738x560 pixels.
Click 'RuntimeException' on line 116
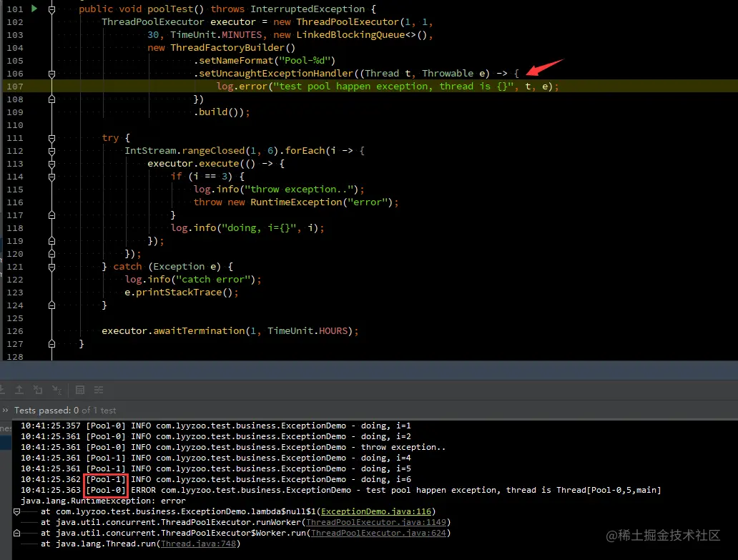(296, 202)
